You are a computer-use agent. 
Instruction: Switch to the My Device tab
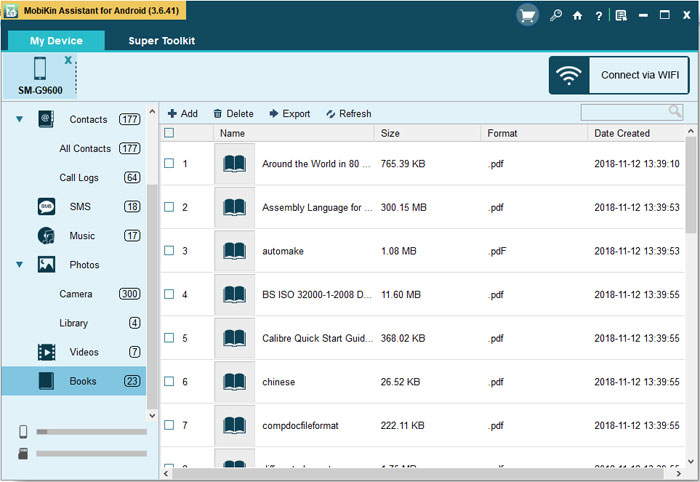tap(56, 41)
